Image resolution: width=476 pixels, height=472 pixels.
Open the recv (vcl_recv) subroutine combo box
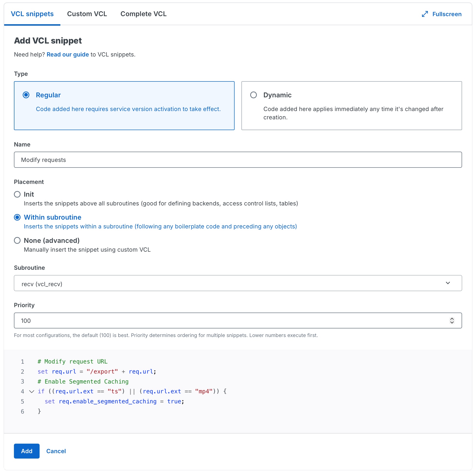tap(238, 283)
